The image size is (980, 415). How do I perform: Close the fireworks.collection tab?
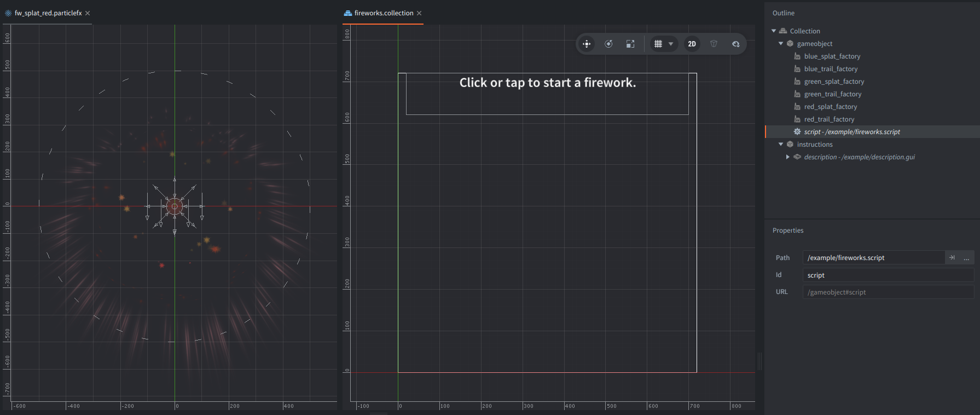(x=419, y=13)
